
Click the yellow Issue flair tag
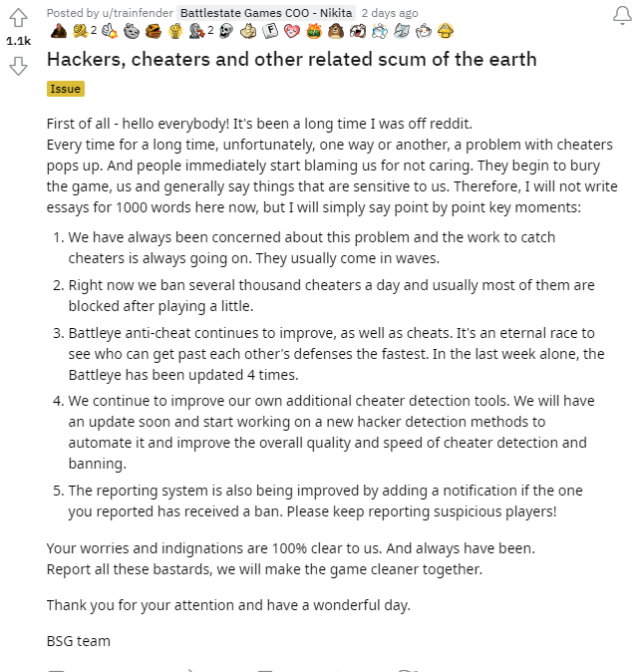coord(65,89)
